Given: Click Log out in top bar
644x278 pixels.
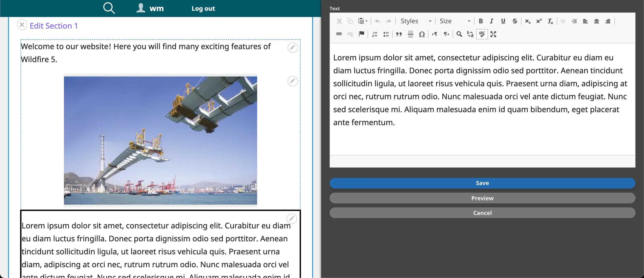Looking at the screenshot, I should click(203, 8).
